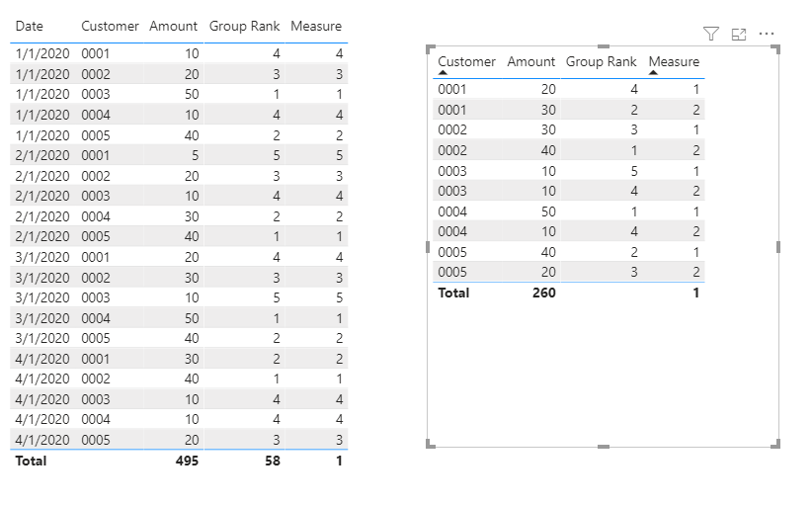The width and height of the screenshot is (812, 506).
Task: Click customer 0003 with group rank 5 in right table
Action: (452, 171)
